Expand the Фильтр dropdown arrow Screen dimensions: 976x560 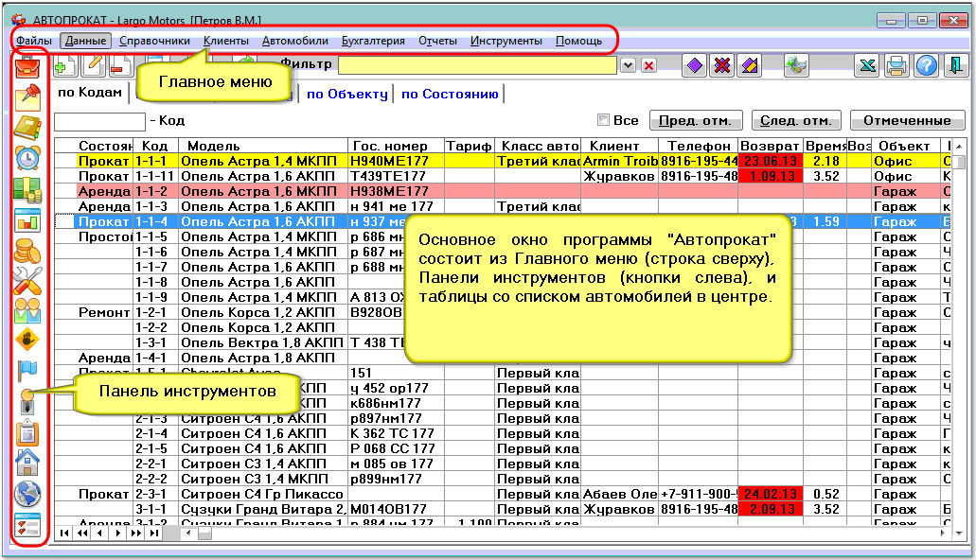coord(627,65)
